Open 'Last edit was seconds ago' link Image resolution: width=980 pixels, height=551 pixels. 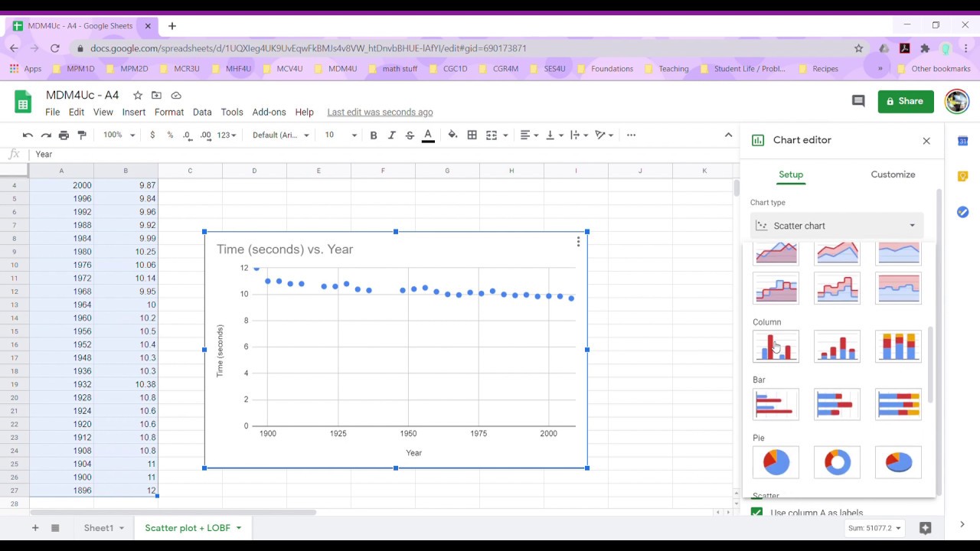coord(380,112)
